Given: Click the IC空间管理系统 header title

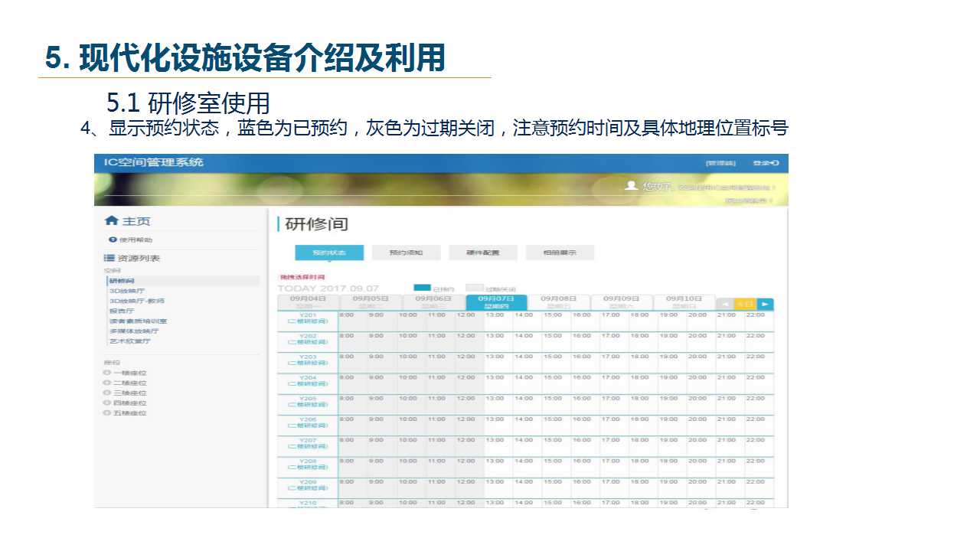Looking at the screenshot, I should pyautogui.click(x=154, y=162).
